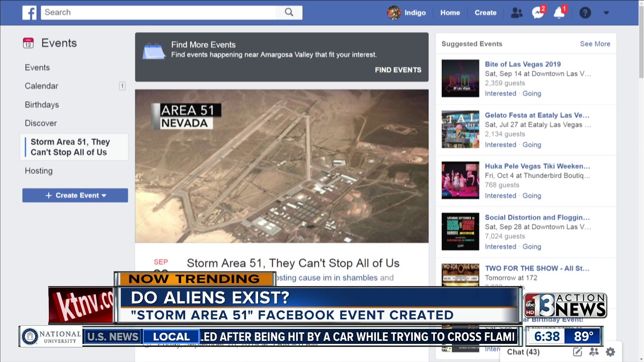
Task: Select Hosting in left sidebar
Action: [x=39, y=171]
